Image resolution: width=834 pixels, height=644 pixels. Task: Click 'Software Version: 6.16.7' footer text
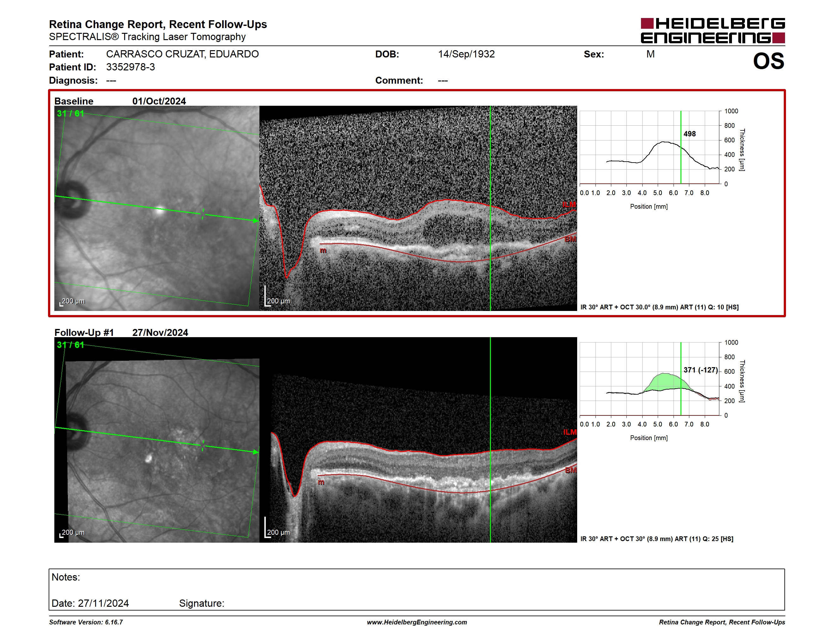pos(86,622)
